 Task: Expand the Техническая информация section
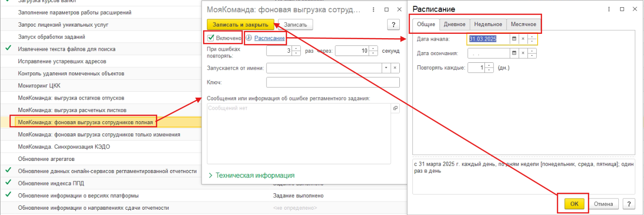[251, 175]
